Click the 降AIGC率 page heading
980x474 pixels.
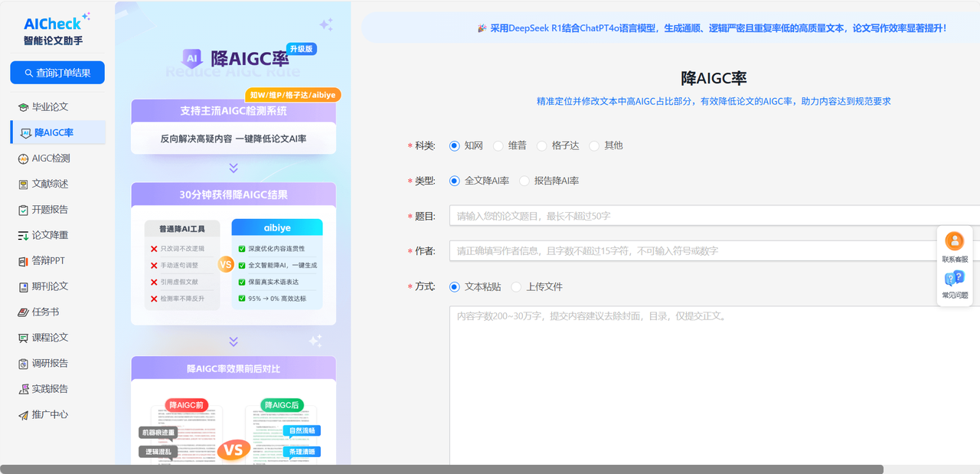[x=714, y=78]
